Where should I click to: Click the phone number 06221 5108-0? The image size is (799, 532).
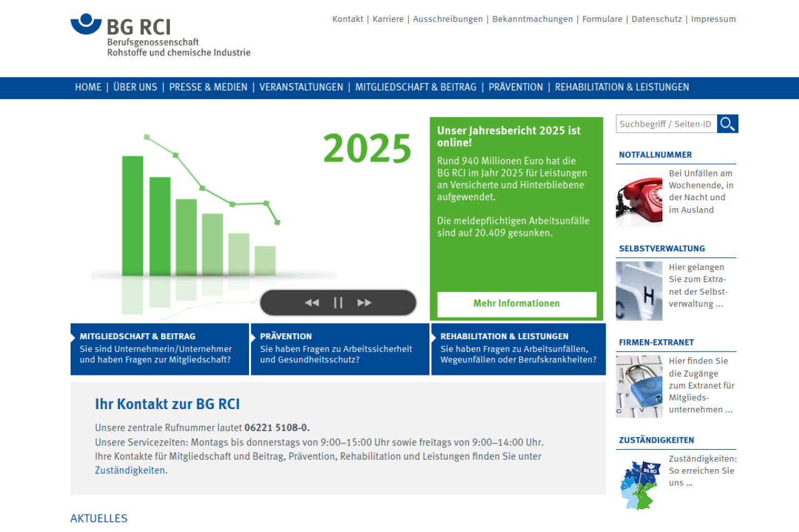pos(277,428)
